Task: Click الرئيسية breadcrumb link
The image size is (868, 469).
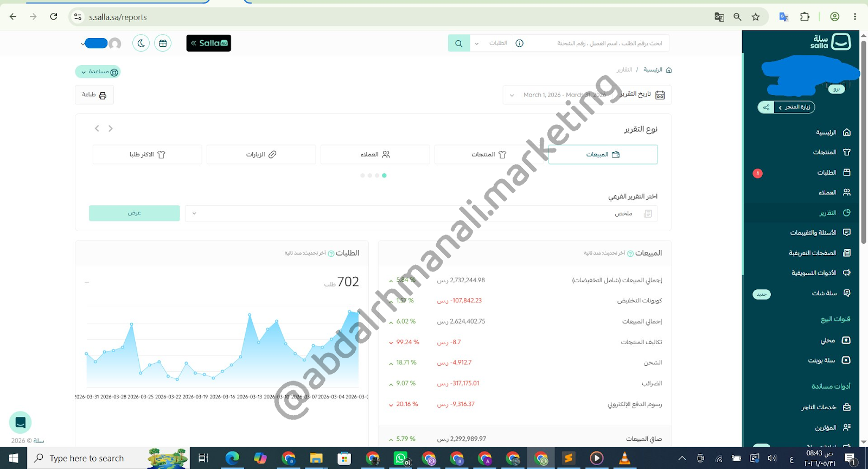Action: point(653,70)
